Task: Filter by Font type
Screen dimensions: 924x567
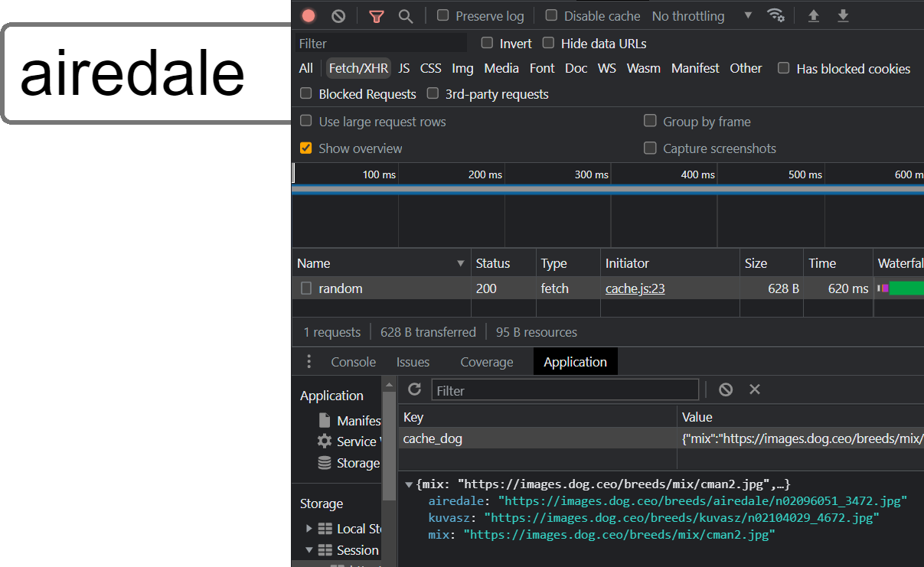Action: tap(542, 68)
